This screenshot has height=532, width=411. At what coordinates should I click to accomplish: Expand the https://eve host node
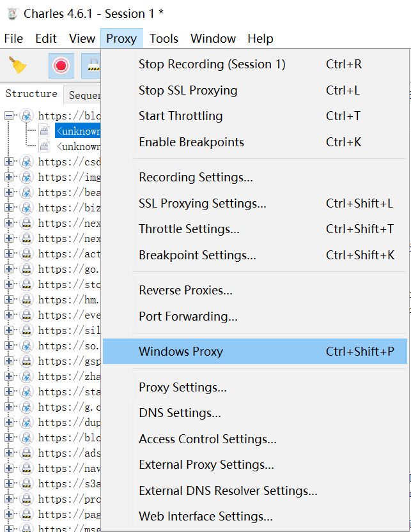(9, 315)
